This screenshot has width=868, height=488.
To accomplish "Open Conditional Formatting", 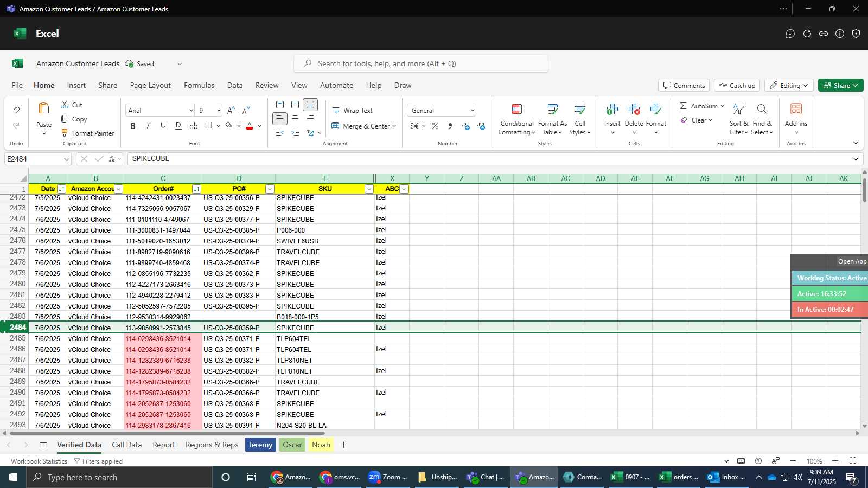I will click(x=517, y=119).
